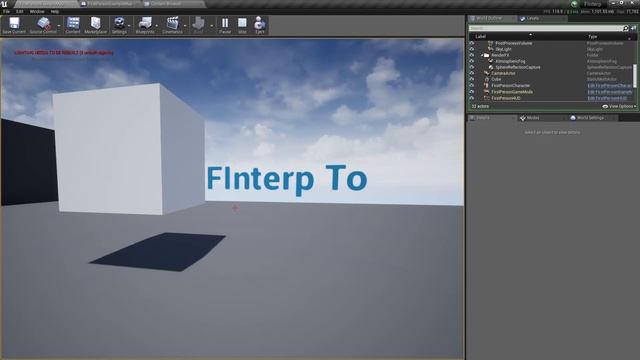Open the Edit FirstPersonCharacter link
This screenshot has height=360, width=640.
point(609,86)
